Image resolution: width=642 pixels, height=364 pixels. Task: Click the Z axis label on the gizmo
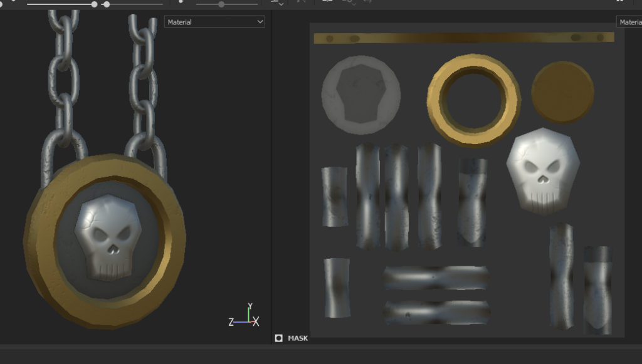coord(231,322)
